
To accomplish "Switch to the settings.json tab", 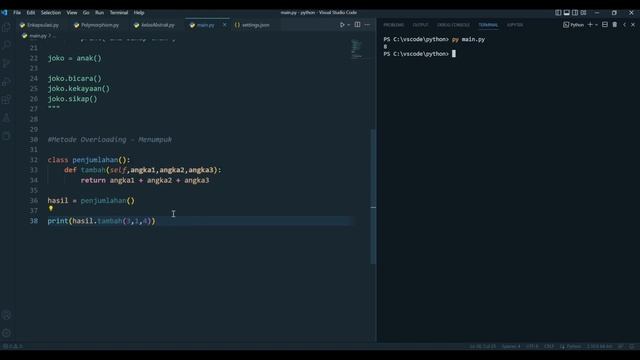I will [252, 25].
